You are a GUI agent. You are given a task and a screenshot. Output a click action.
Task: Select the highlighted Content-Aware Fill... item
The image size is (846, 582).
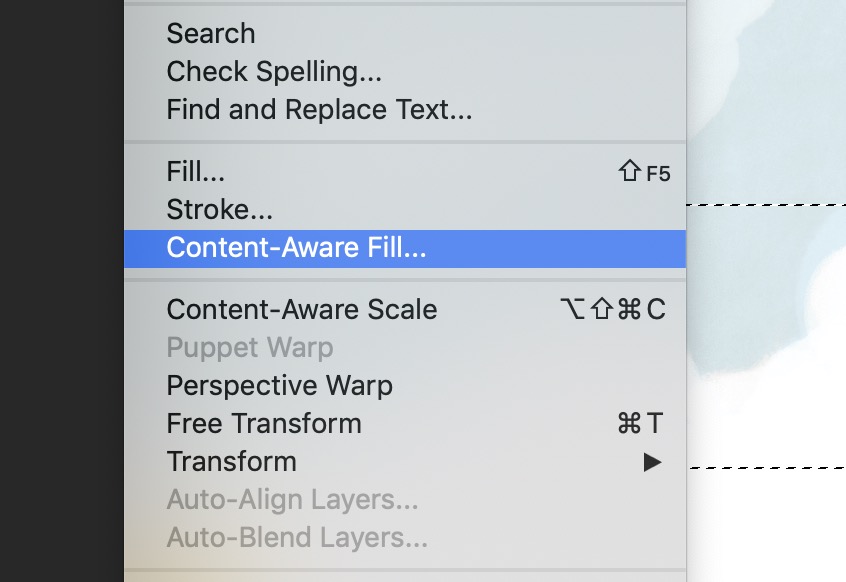(405, 249)
